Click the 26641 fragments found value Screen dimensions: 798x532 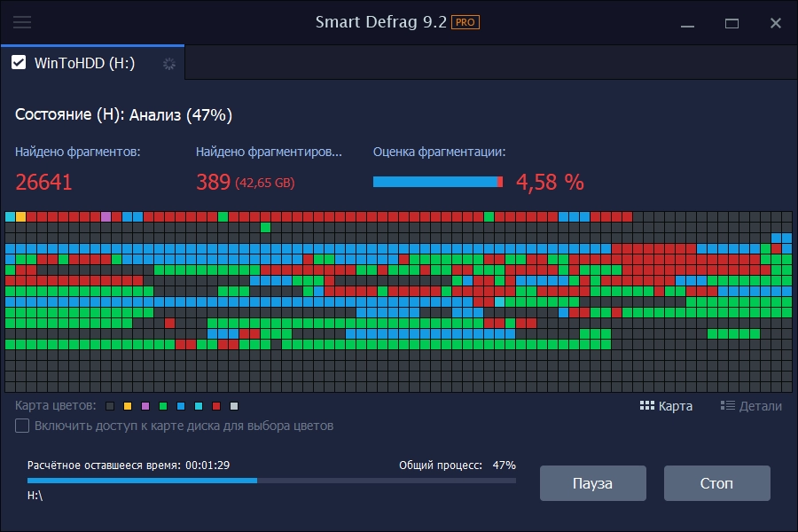tap(43, 183)
